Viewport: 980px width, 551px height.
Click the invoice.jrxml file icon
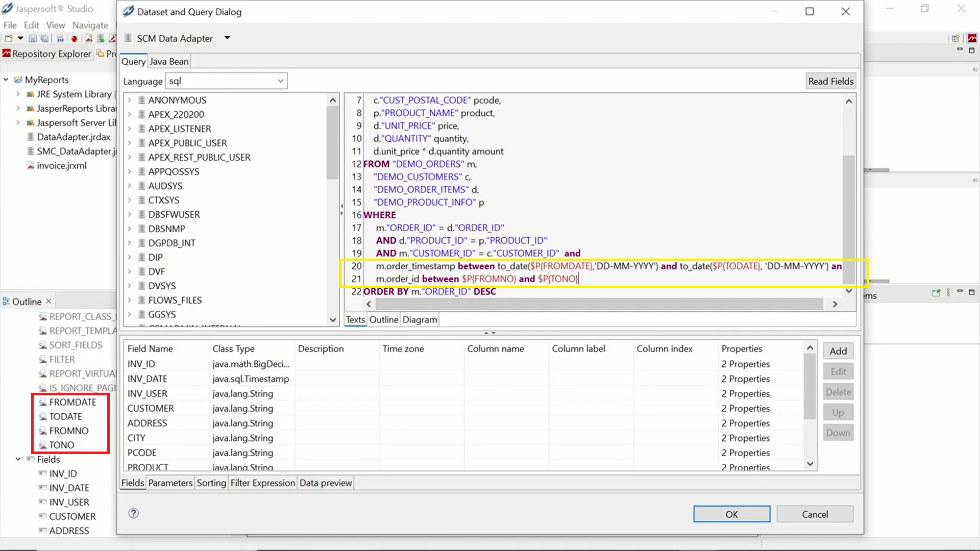tap(31, 166)
